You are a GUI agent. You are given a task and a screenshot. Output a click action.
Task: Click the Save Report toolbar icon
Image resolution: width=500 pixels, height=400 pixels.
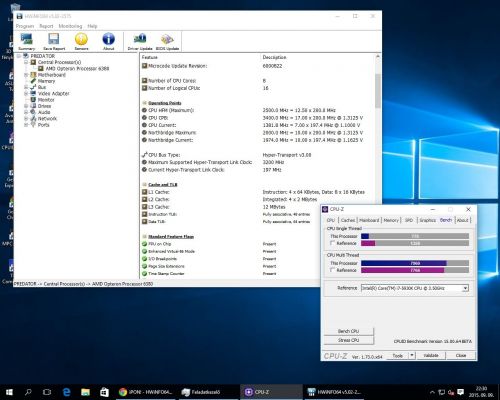54,41
